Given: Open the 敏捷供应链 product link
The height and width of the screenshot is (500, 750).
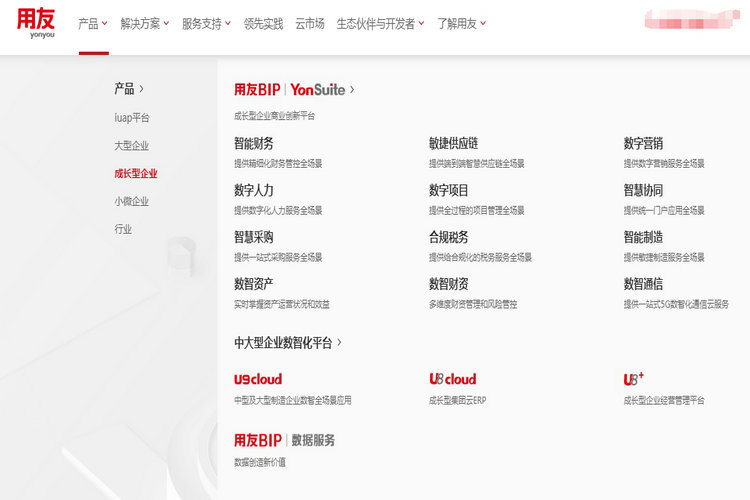Looking at the screenshot, I should click(x=453, y=143).
